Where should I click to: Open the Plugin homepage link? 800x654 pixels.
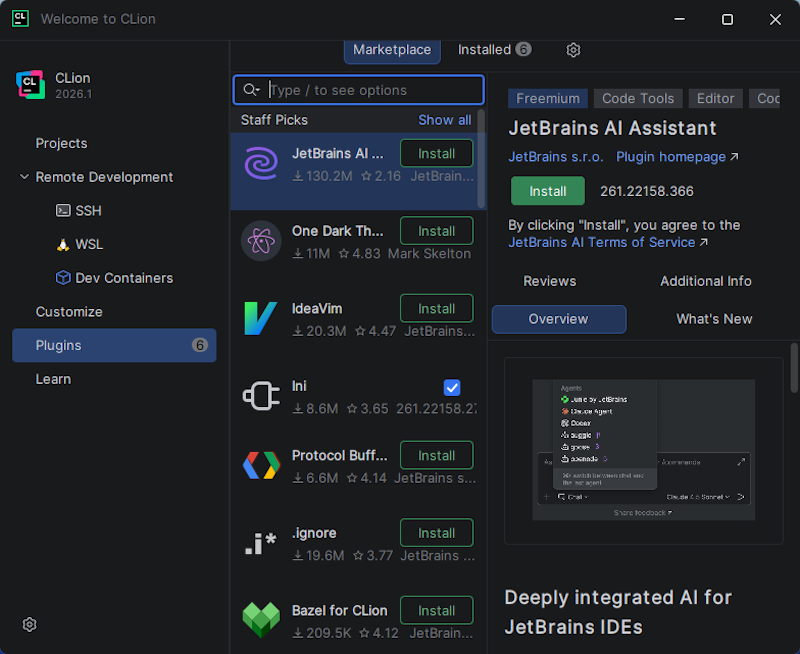pos(671,157)
